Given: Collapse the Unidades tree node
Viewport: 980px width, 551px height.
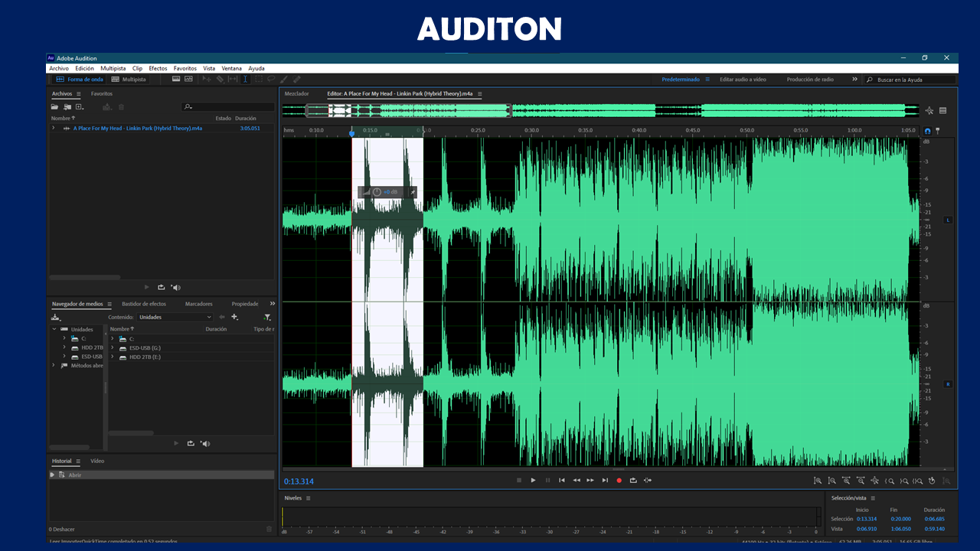Looking at the screenshot, I should click(x=54, y=329).
